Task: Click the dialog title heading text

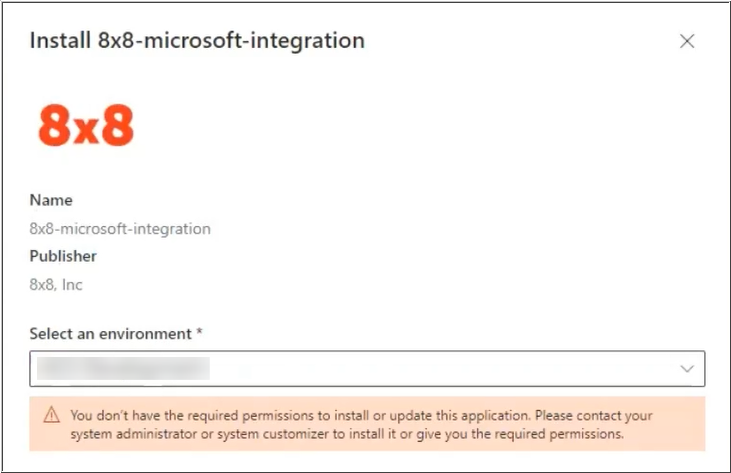Action: point(197,41)
